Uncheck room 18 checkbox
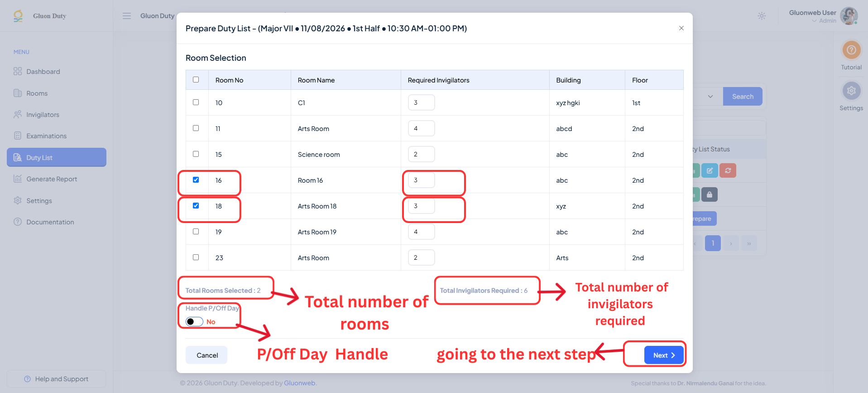The image size is (868, 393). pyautogui.click(x=196, y=205)
